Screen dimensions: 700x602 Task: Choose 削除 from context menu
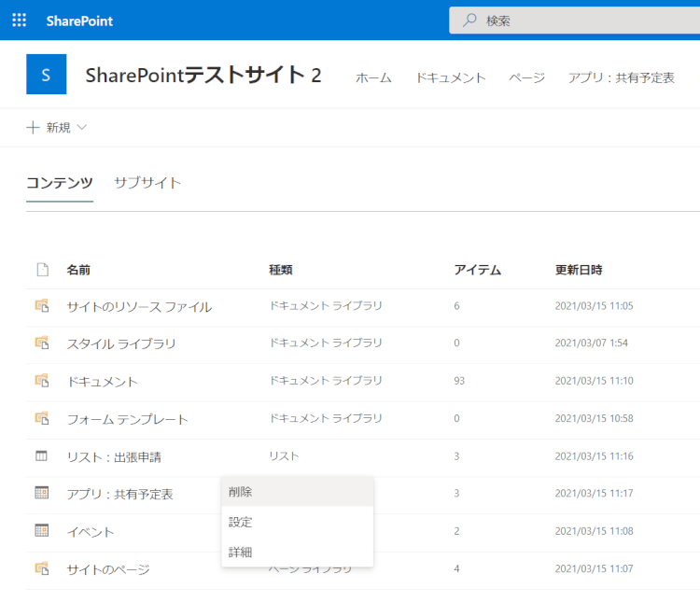(x=298, y=492)
